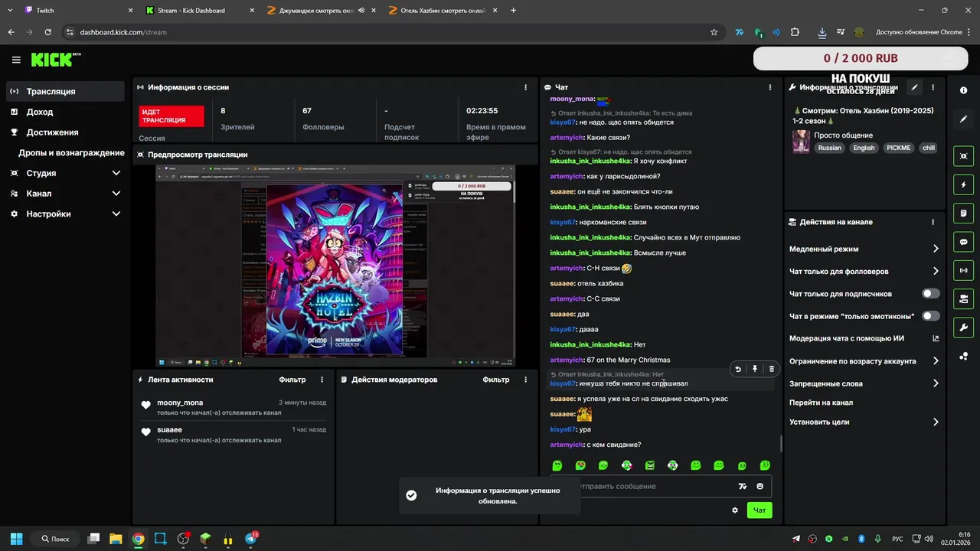Screen dimensions: 980x551
Task: Edit stream information with pencil button
Action: (x=914, y=87)
